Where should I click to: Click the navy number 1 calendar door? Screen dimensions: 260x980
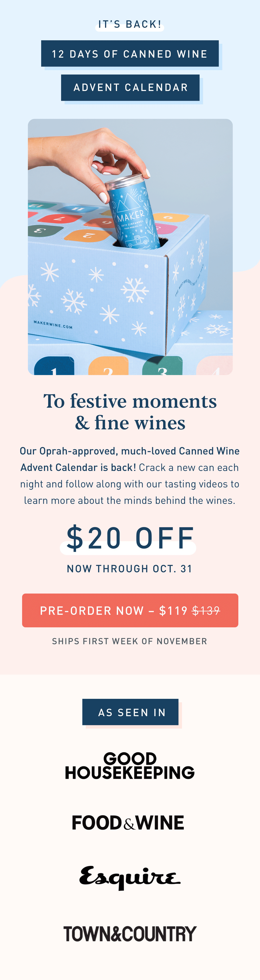54,366
